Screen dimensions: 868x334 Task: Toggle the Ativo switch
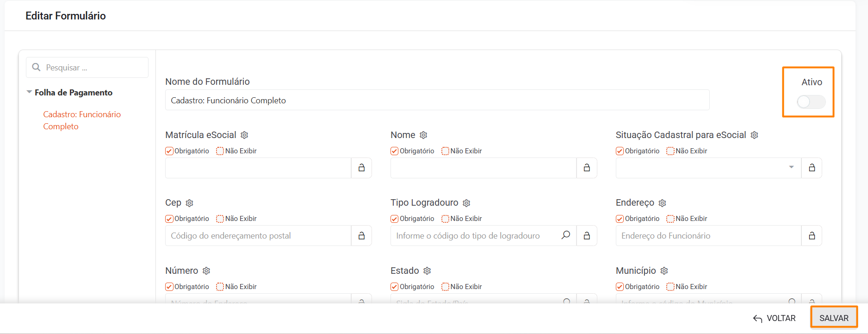(811, 102)
